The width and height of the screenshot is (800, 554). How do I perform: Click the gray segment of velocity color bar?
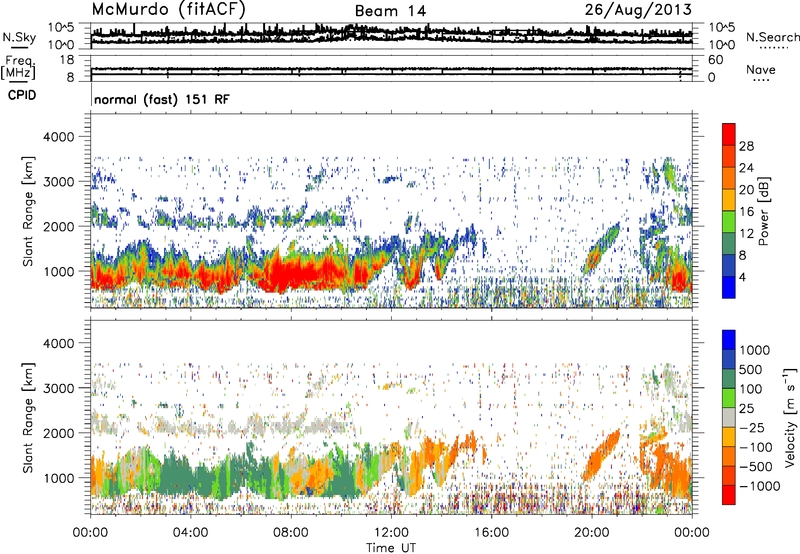coord(729,417)
